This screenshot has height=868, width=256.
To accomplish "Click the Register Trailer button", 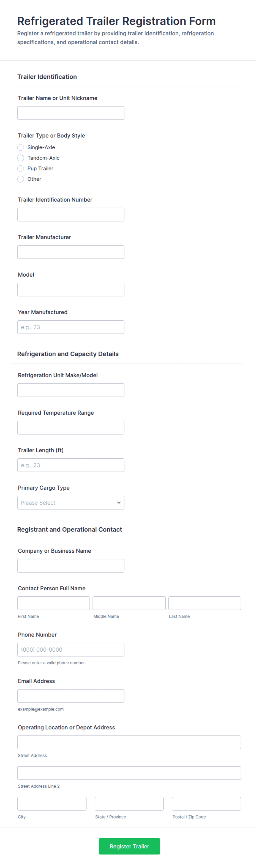I will (130, 846).
